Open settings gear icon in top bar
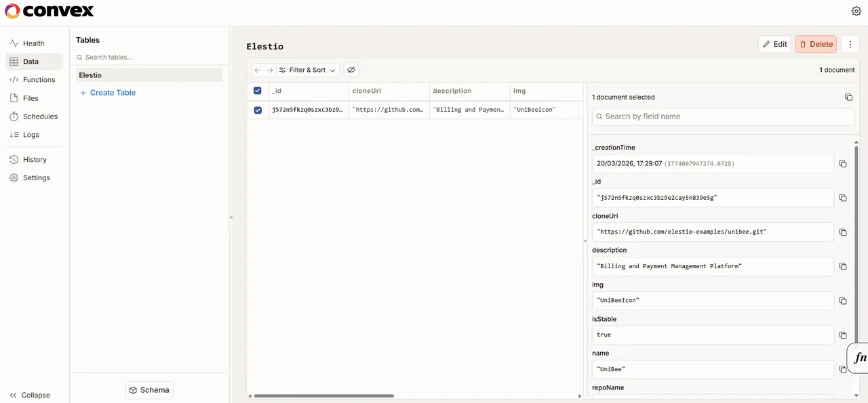The image size is (868, 403). point(856,11)
